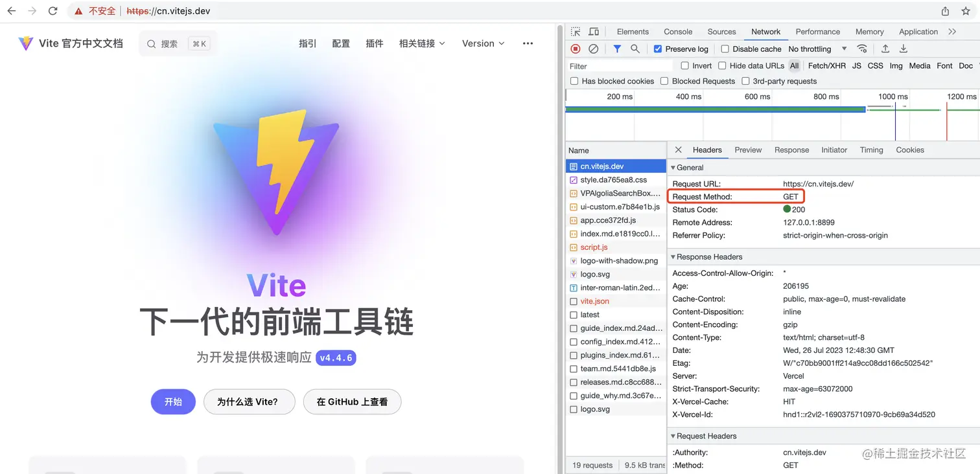Screen dimensions: 980x474
Task: Enable the Disable cache checkbox
Action: 725,49
